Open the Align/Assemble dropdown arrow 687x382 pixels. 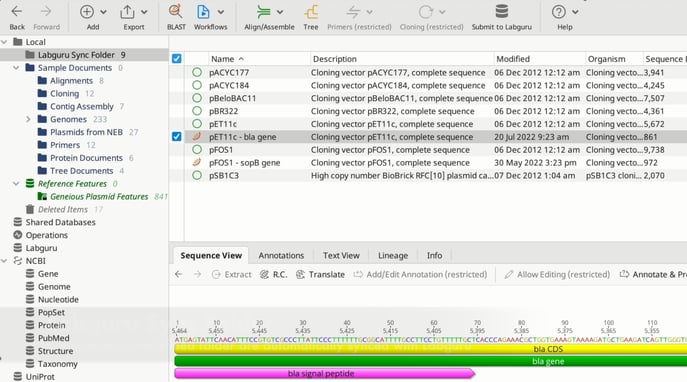click(x=280, y=12)
